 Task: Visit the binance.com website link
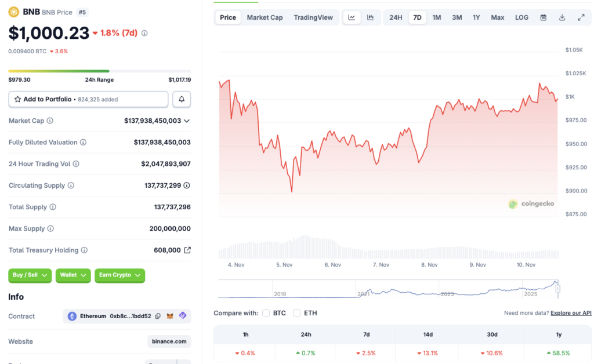(169, 341)
